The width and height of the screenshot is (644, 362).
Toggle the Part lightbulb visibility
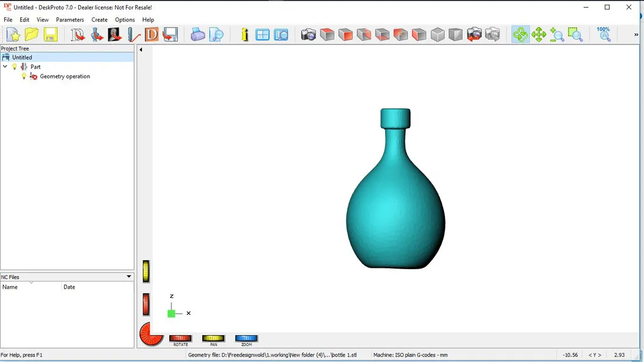pyautogui.click(x=15, y=67)
